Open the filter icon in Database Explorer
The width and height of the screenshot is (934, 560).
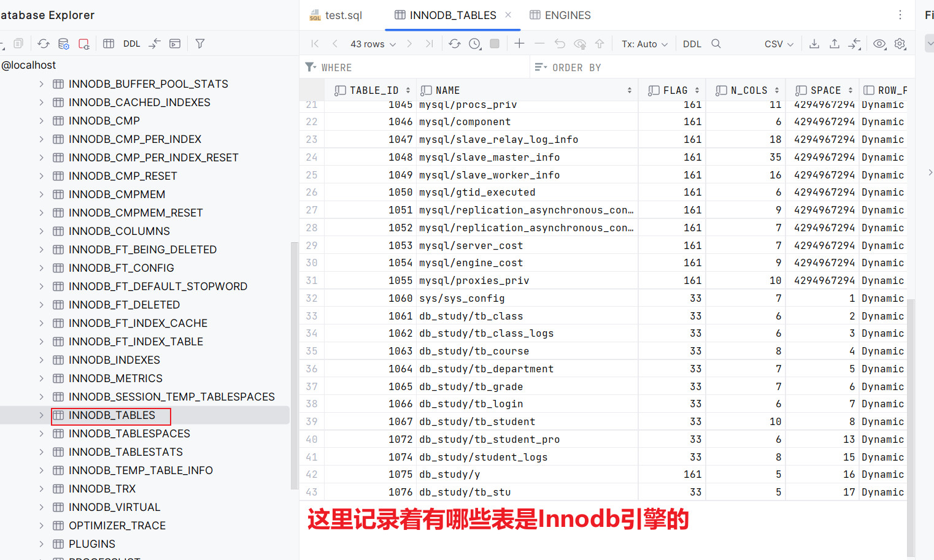[200, 44]
